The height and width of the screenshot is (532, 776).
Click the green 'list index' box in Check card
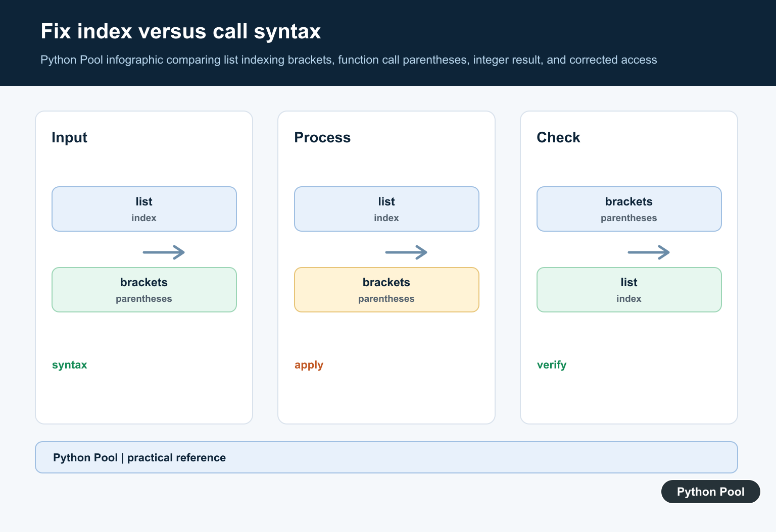coord(629,290)
